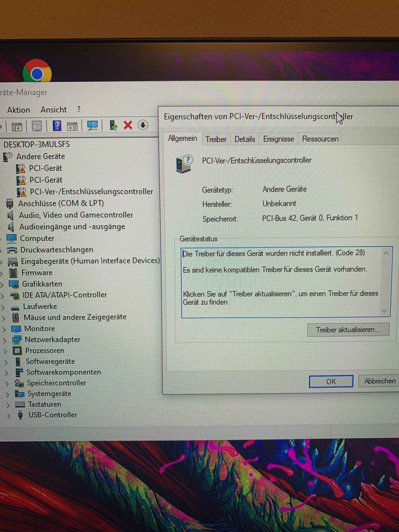Expand Mäuse und andere Zeigegeräte
The height and width of the screenshot is (532, 399).
pyautogui.click(x=4, y=318)
